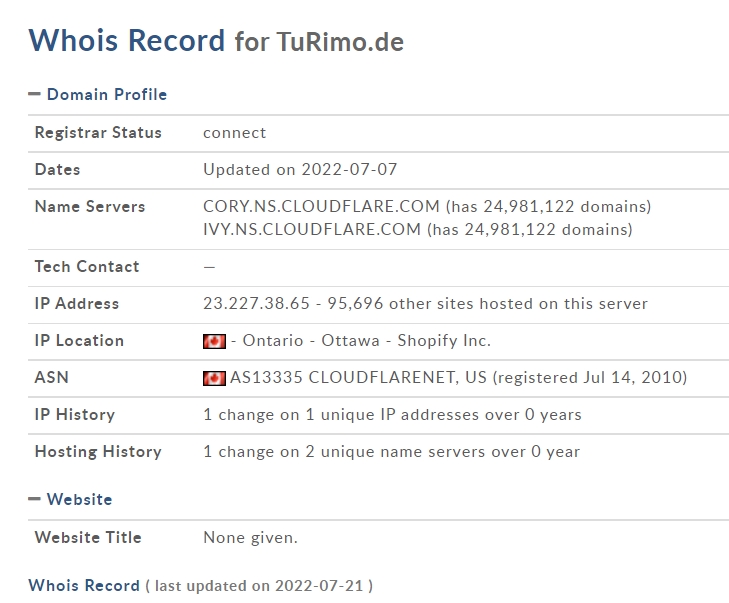Click the 'Website Title' row label
Viewport: 729px width, 603px height.
(x=88, y=537)
